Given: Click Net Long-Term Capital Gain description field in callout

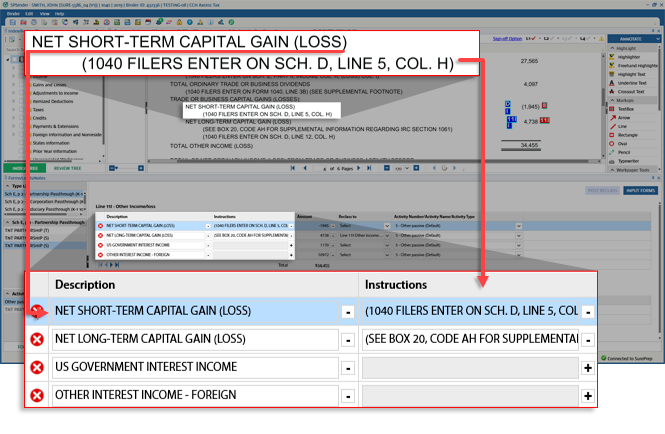Looking at the screenshot, I should click(x=196, y=339).
